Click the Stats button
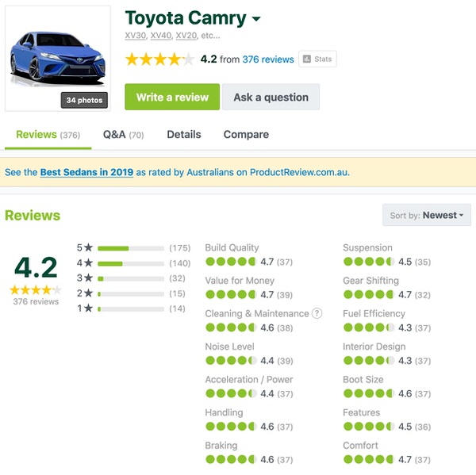Screen dimensions: 476x475 (317, 59)
